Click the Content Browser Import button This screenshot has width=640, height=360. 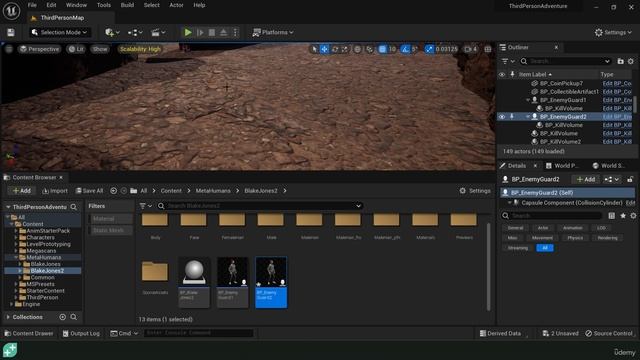[x=55, y=191]
